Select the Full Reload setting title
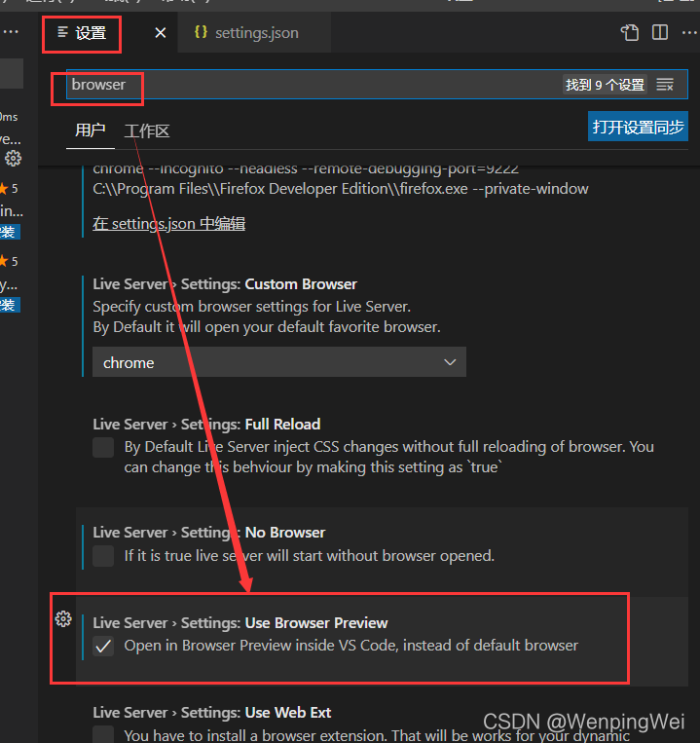The image size is (700, 743). [206, 425]
